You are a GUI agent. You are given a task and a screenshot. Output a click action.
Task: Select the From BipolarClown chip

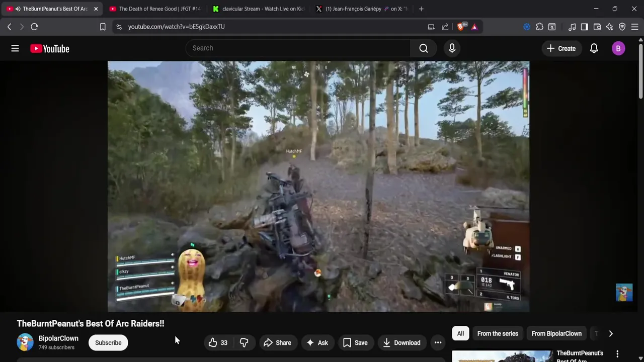556,333
